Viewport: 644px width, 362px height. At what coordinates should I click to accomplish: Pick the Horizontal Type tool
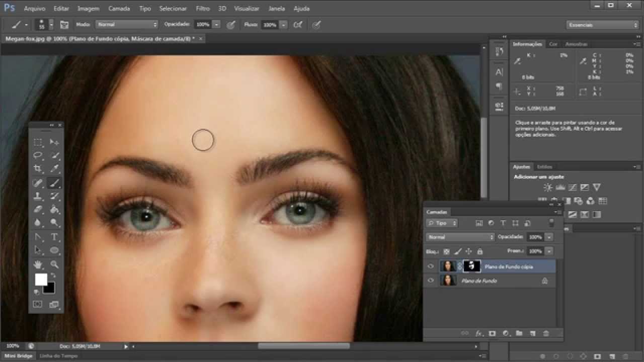54,237
